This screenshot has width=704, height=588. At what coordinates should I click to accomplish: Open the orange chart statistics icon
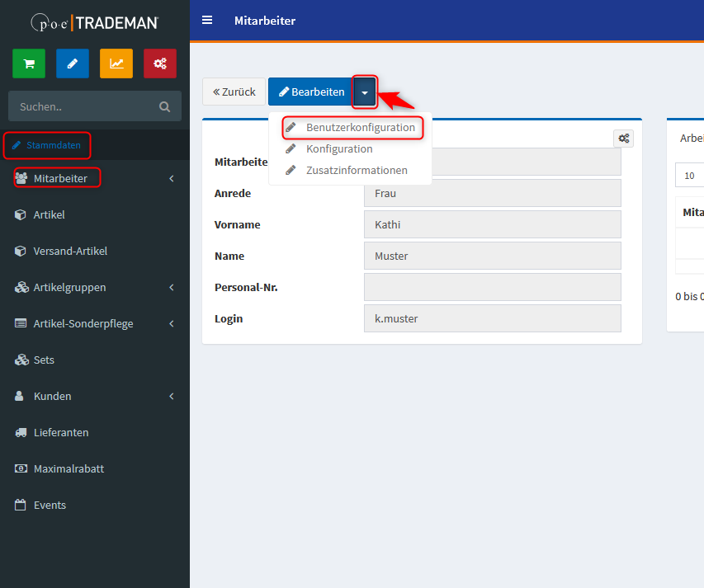click(x=116, y=64)
